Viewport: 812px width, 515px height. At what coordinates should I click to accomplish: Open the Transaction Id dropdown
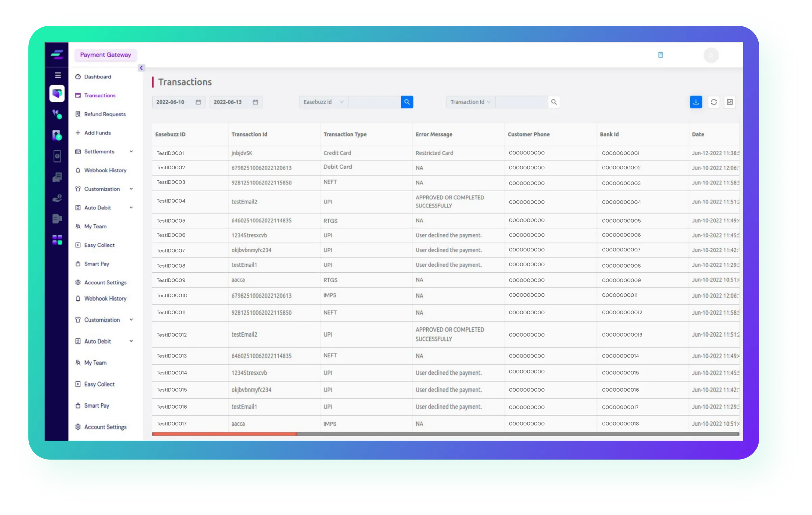point(470,102)
